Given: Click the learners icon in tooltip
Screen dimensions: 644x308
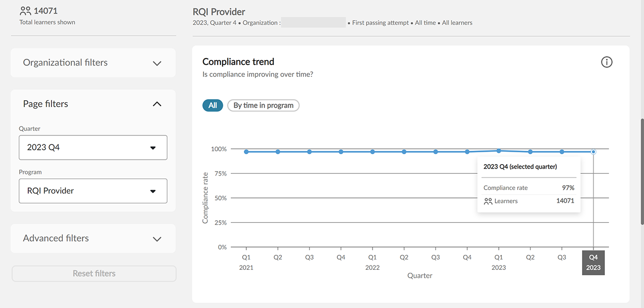Looking at the screenshot, I should [x=488, y=201].
